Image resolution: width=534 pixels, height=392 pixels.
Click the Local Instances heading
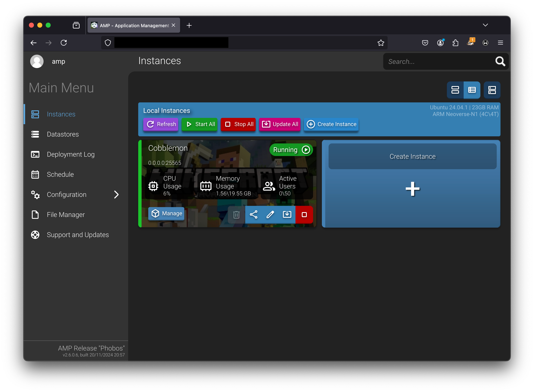click(167, 111)
